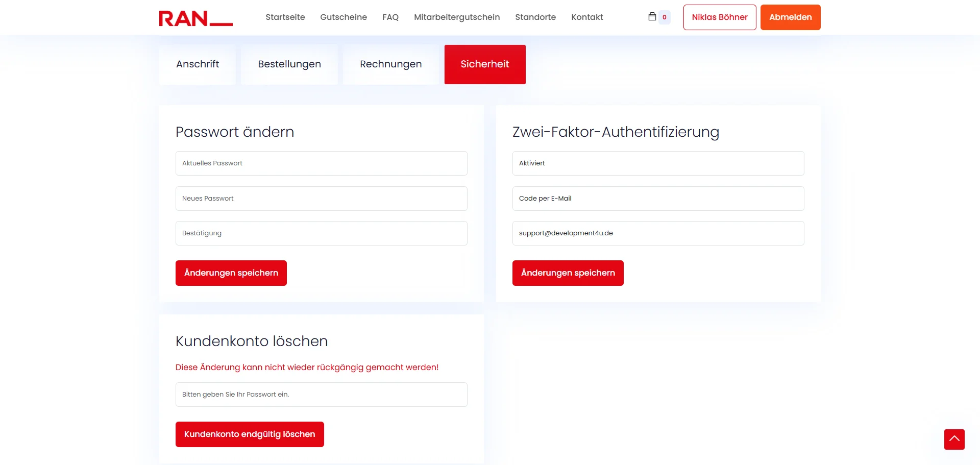This screenshot has width=980, height=465.
Task: Click the scroll-to-top arrow button
Action: (954, 439)
